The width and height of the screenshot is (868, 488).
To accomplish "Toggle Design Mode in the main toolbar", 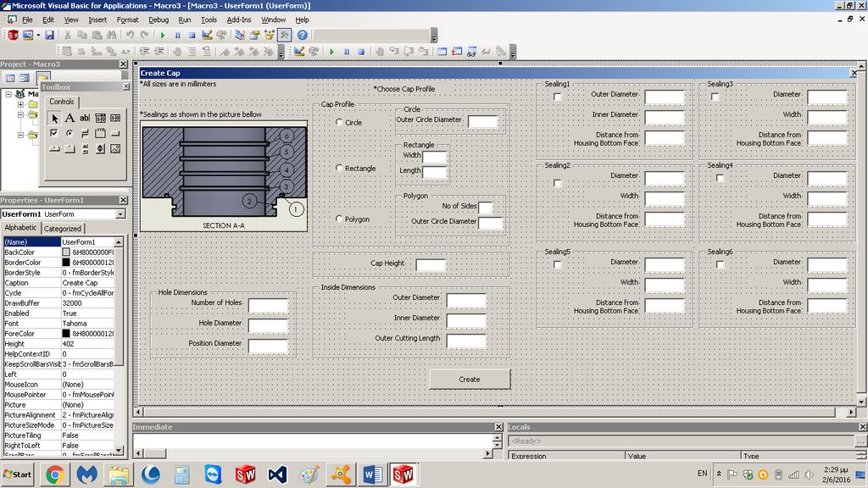I will 207,35.
